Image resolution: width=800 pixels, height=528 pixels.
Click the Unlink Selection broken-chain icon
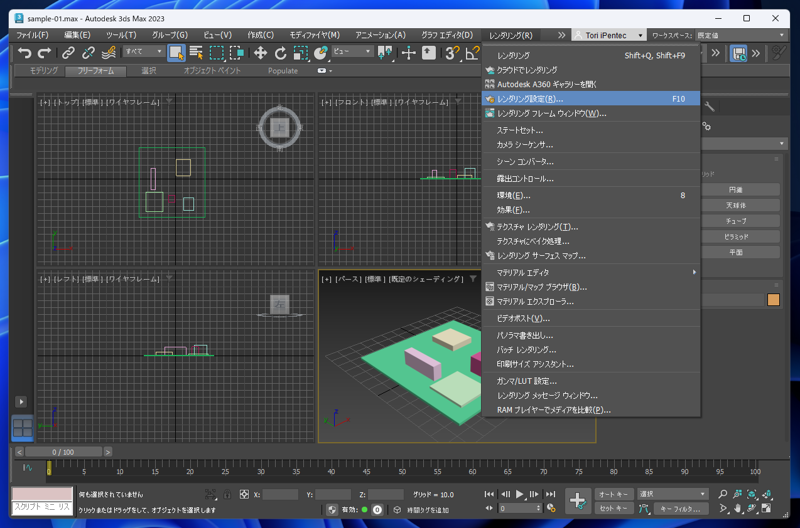[x=88, y=53]
